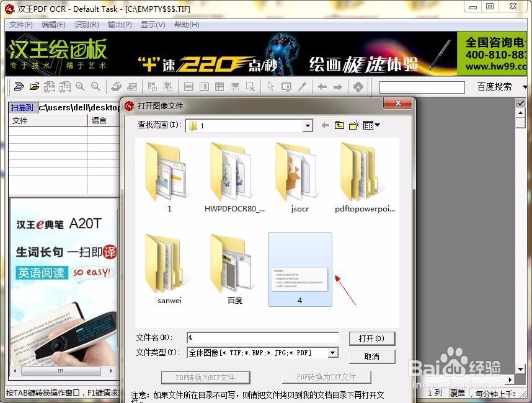Click the right vertical scrollbar up arrow
The image size is (532, 403).
pos(520,112)
